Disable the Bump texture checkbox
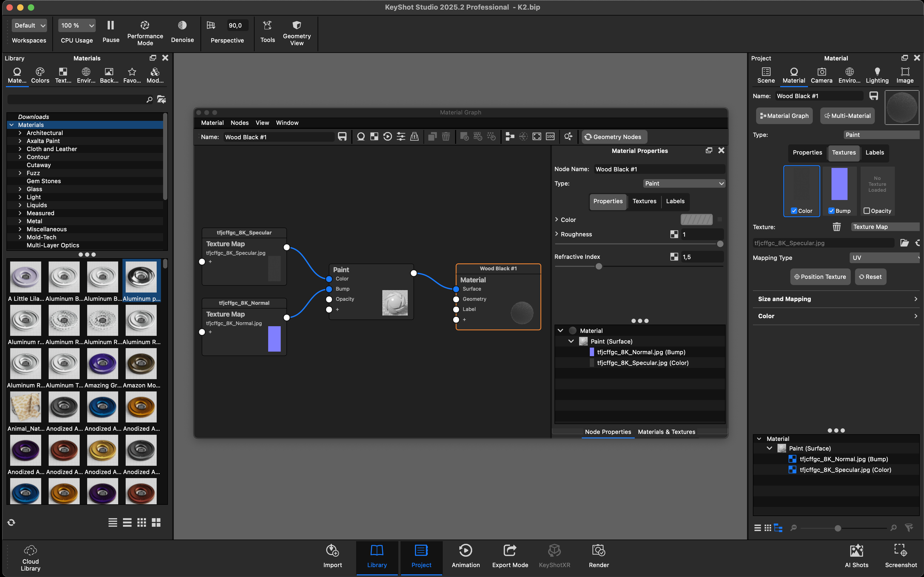The image size is (924, 577). click(x=831, y=211)
